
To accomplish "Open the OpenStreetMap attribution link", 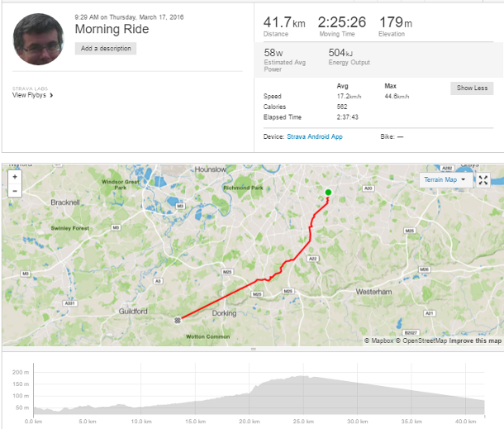I will 421,341.
